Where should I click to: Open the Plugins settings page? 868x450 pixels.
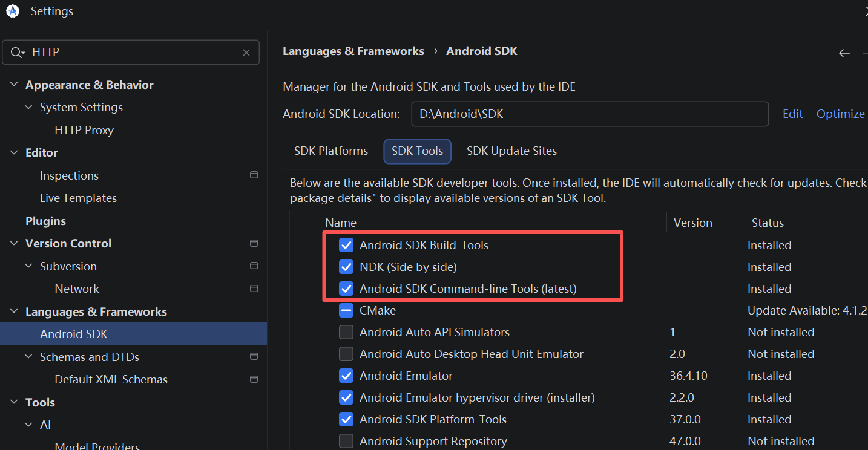click(x=45, y=221)
